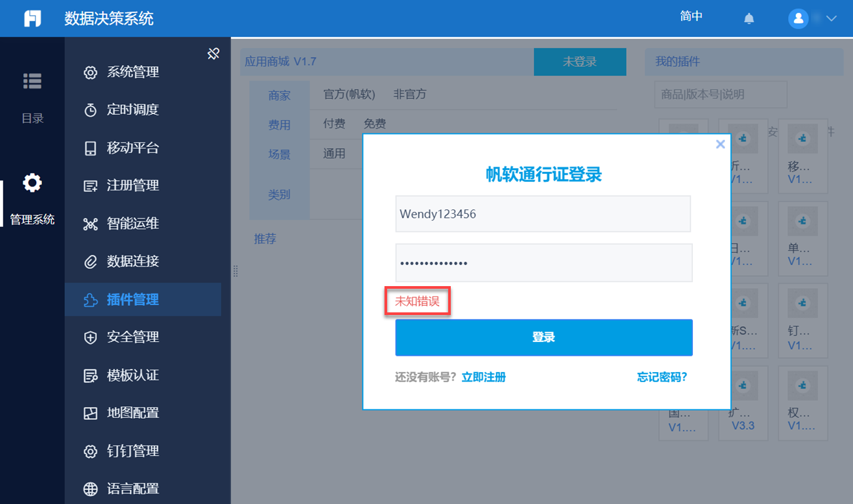
Task: Click the 语言配置 globe icon
Action: (x=91, y=489)
